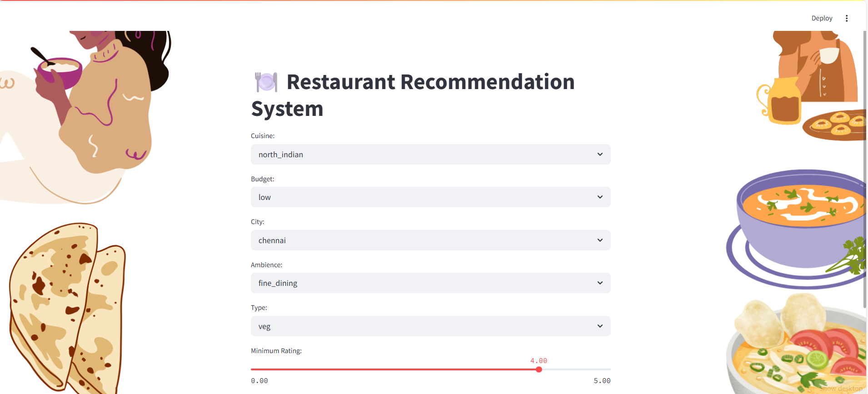Click the Minimum Rating slider handle
The width and height of the screenshot is (868, 394).
539,369
